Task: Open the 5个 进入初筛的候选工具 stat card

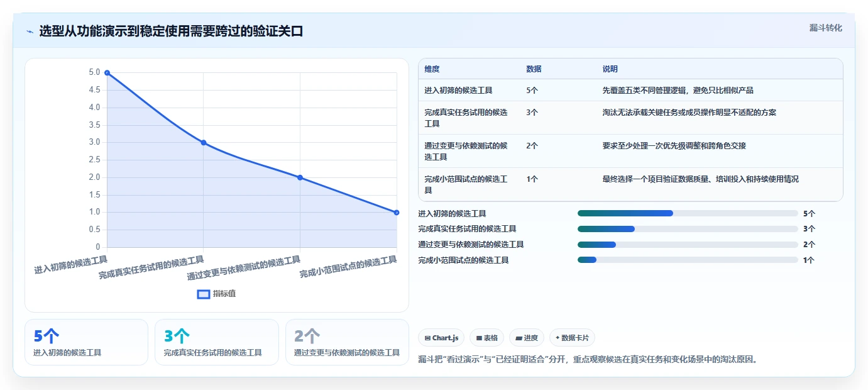Action: pyautogui.click(x=86, y=342)
